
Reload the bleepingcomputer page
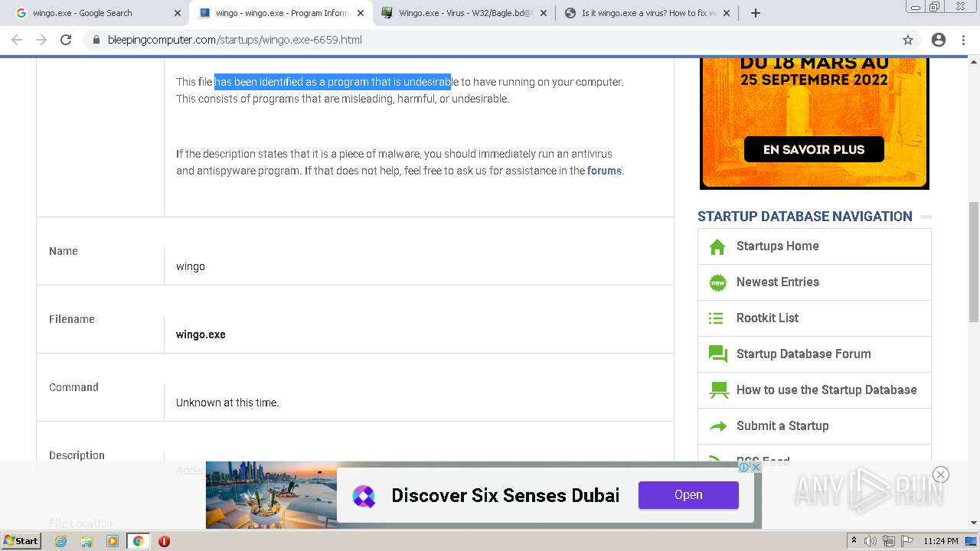(66, 40)
